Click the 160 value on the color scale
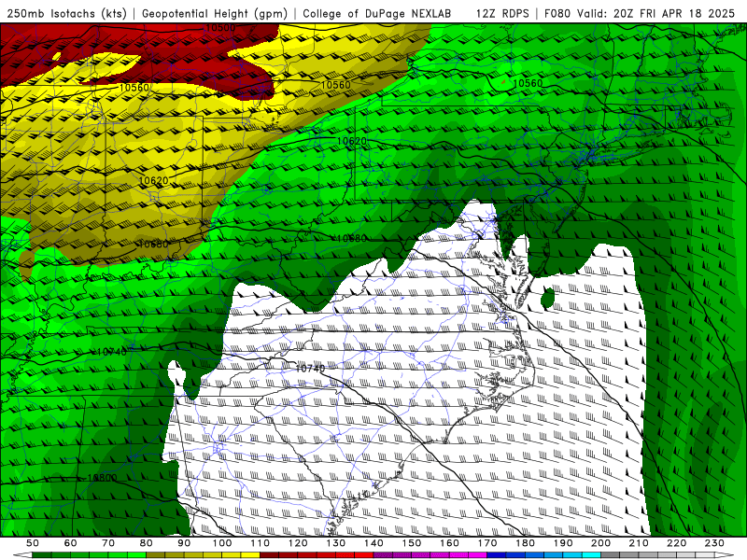 449,543
